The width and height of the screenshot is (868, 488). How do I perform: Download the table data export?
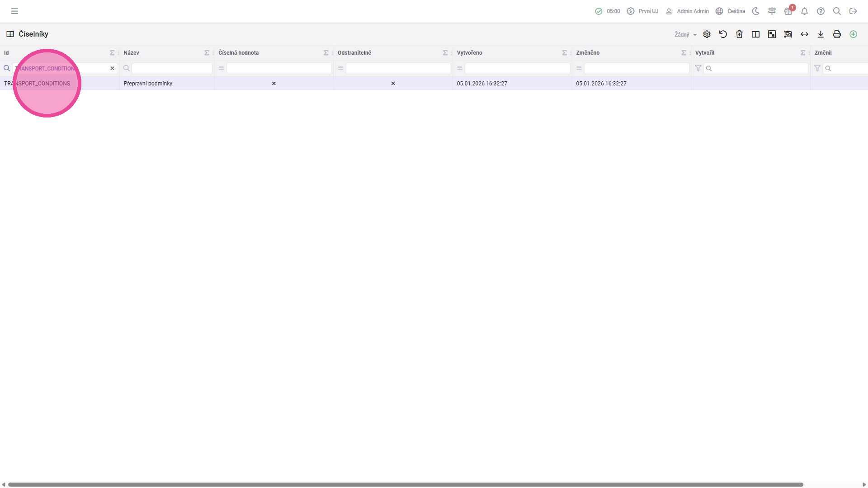(821, 34)
